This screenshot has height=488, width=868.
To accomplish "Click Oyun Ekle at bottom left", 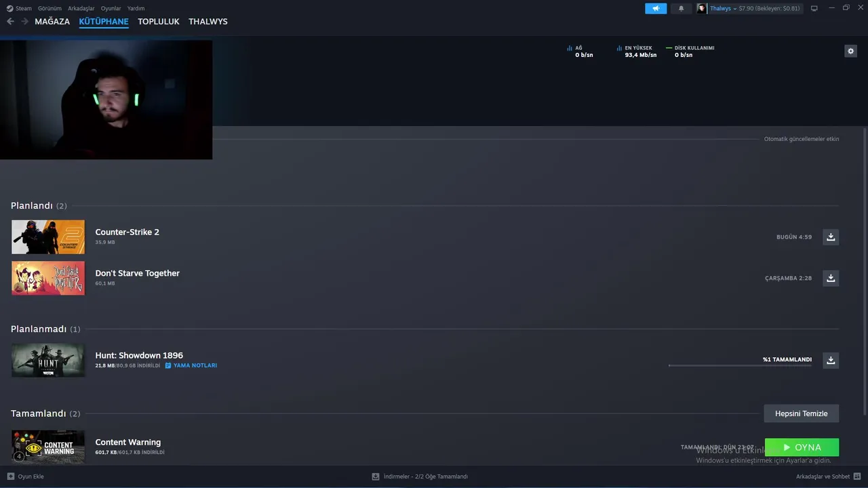I will (x=31, y=476).
